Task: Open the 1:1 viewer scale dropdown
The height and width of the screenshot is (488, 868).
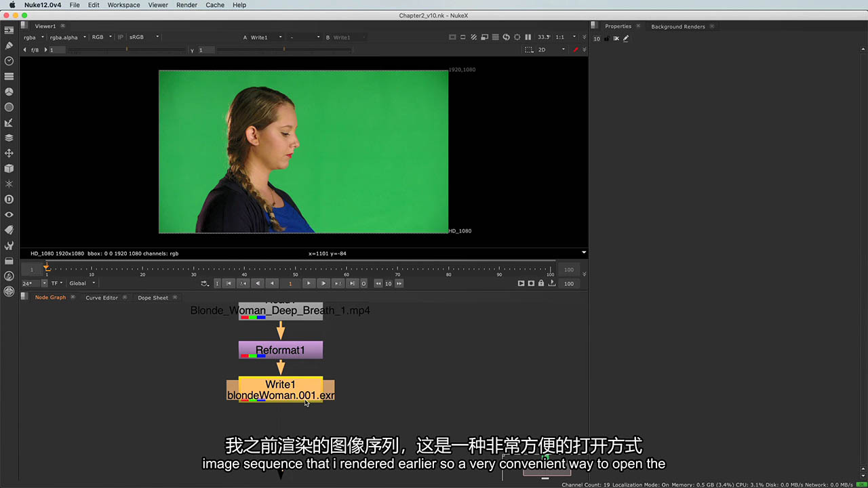Action: [566, 37]
